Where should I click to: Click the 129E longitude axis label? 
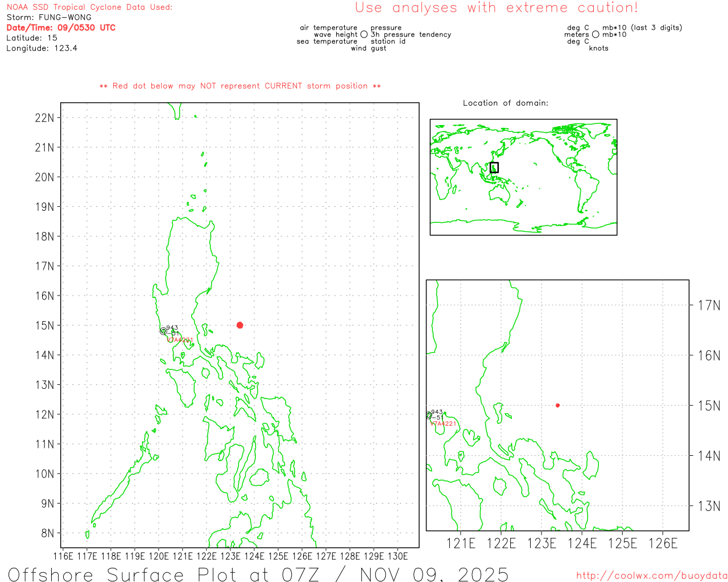pyautogui.click(x=374, y=556)
